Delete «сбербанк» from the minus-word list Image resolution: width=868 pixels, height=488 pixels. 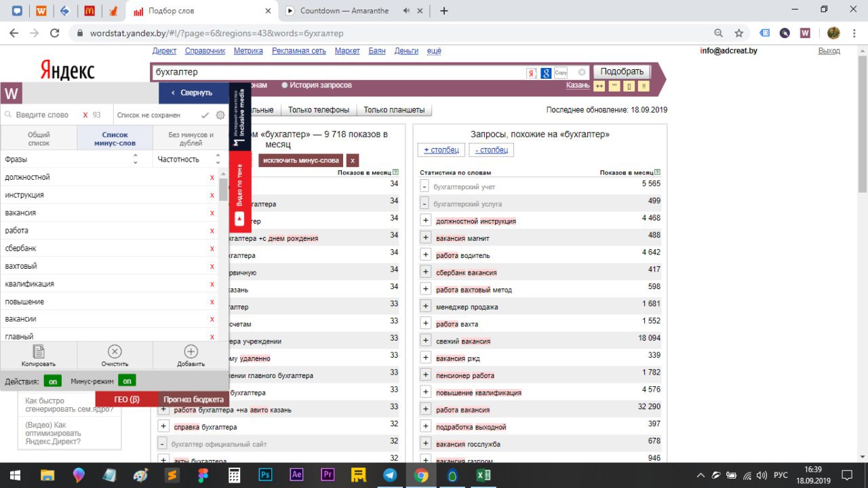click(x=212, y=248)
